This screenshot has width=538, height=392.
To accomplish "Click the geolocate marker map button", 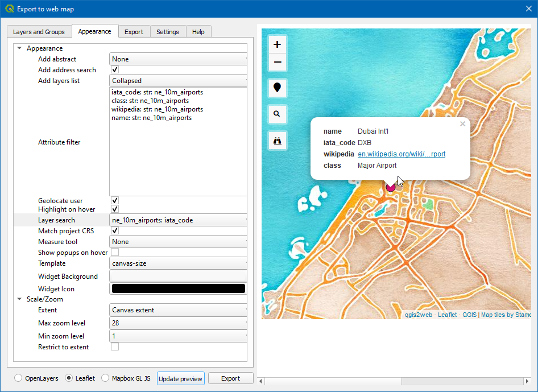I will pyautogui.click(x=277, y=88).
